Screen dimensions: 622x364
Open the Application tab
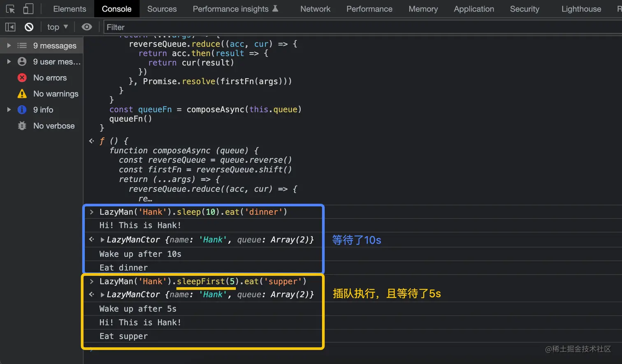click(474, 9)
